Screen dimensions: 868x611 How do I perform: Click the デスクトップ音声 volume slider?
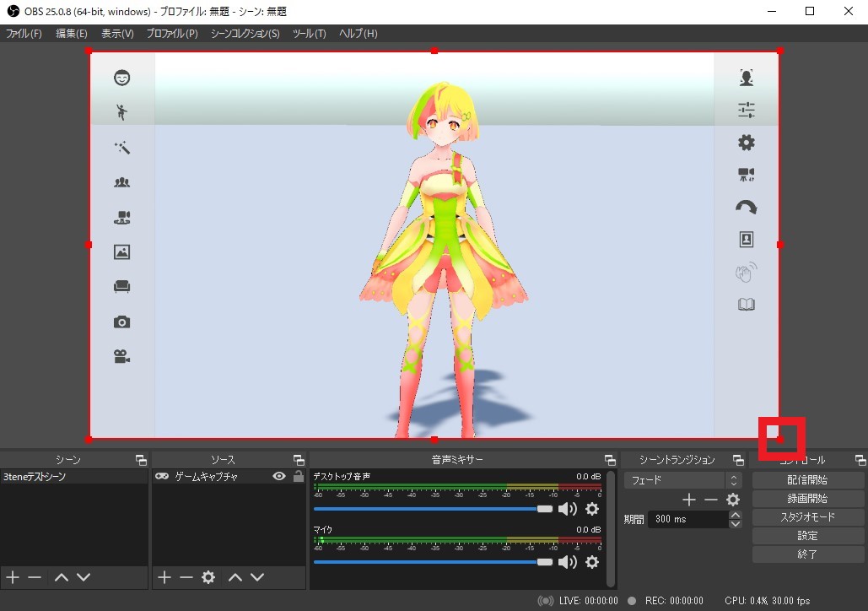click(433, 509)
